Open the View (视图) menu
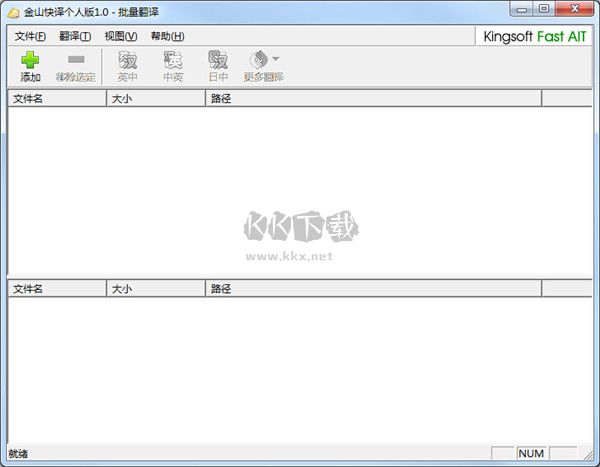 point(121,36)
